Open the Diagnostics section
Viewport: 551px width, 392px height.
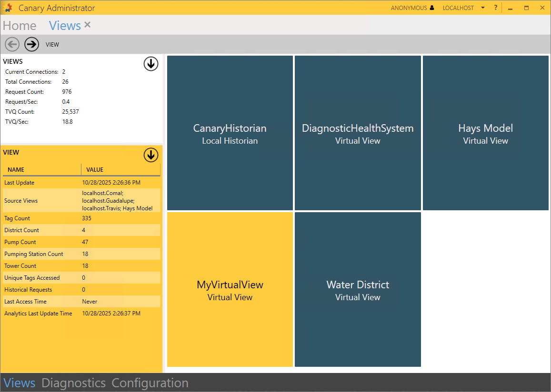coord(73,383)
